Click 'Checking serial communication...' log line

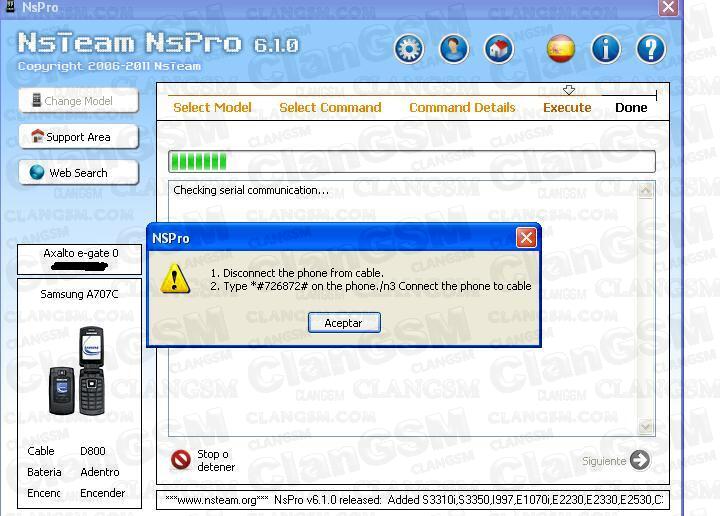click(x=251, y=190)
